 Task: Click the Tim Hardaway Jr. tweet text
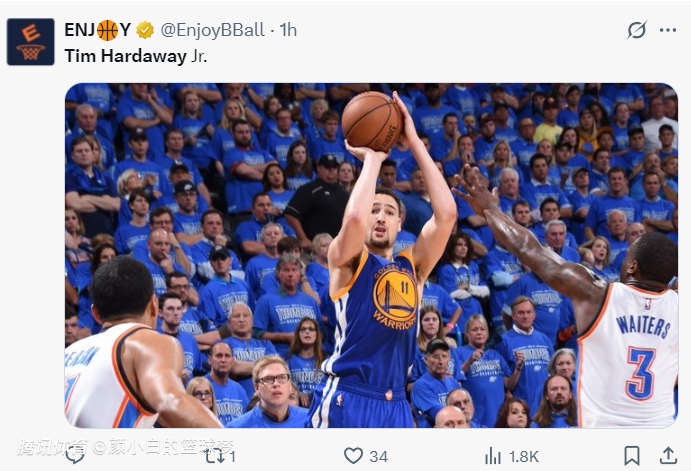tap(136, 56)
